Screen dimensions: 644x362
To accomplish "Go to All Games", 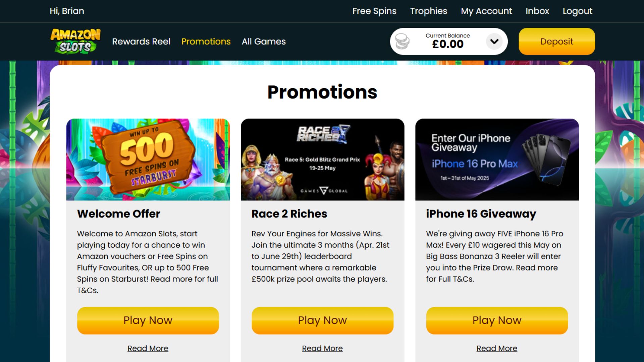I will [264, 42].
